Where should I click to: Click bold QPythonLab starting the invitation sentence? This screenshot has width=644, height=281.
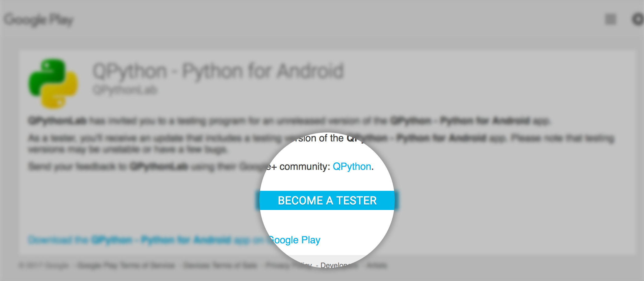pos(57,121)
